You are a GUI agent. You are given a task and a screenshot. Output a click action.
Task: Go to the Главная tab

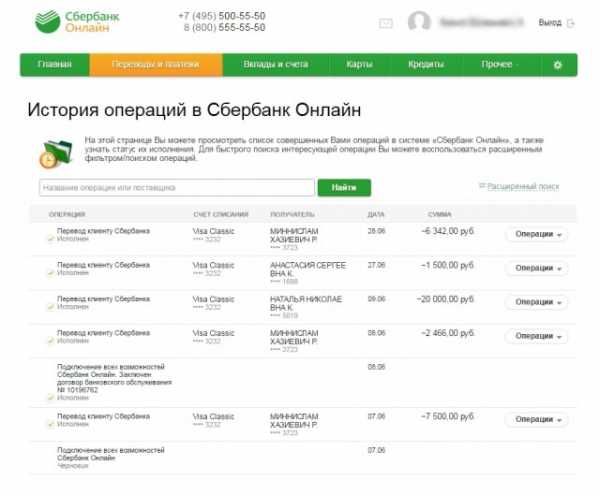(x=55, y=65)
